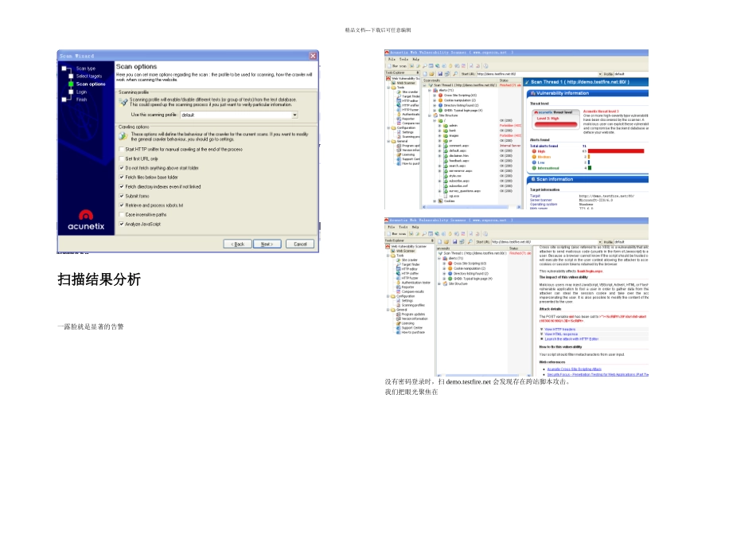Open How to purchase in lower Tools Explorer
Image resolution: width=756 pixels, height=535 pixels.
(x=411, y=333)
